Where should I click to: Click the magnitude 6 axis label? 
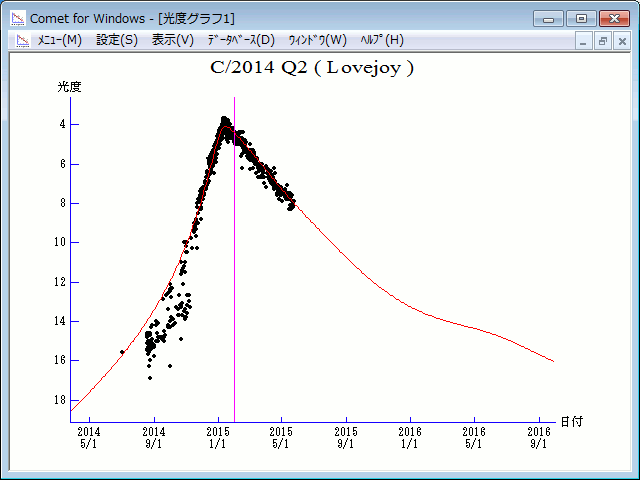point(62,164)
